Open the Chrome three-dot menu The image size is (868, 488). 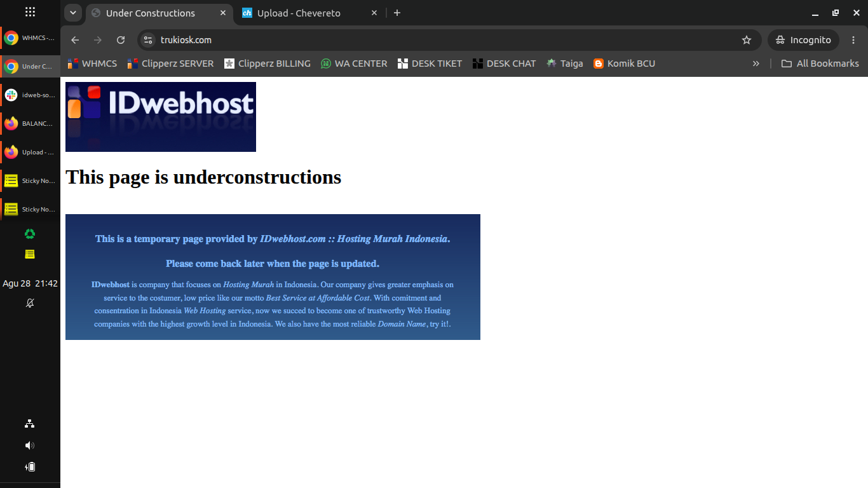tap(853, 40)
